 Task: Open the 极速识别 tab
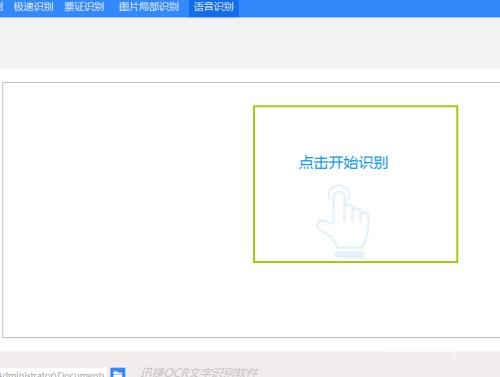coord(34,7)
